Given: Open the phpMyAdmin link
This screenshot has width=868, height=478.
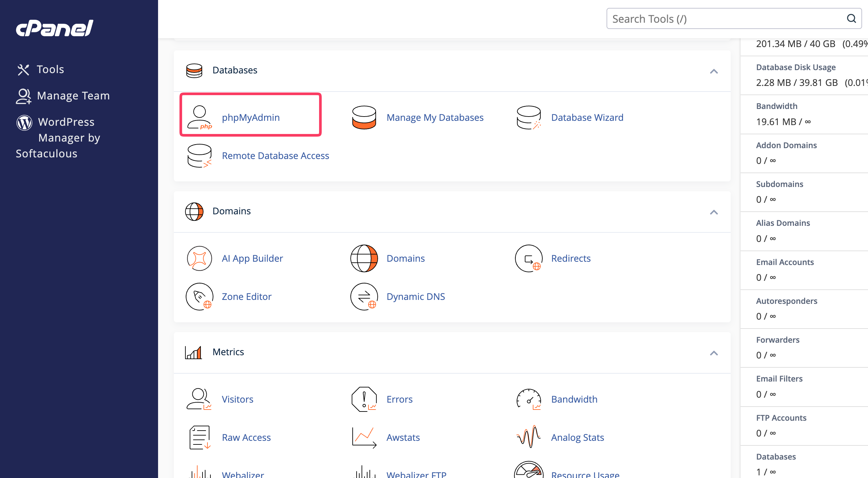Looking at the screenshot, I should pyautogui.click(x=251, y=117).
